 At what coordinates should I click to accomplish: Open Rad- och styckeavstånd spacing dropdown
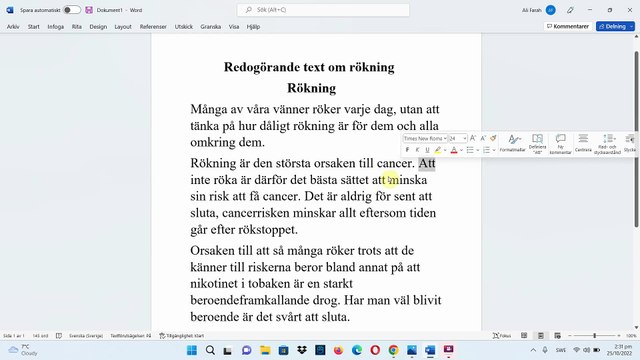pos(607,143)
